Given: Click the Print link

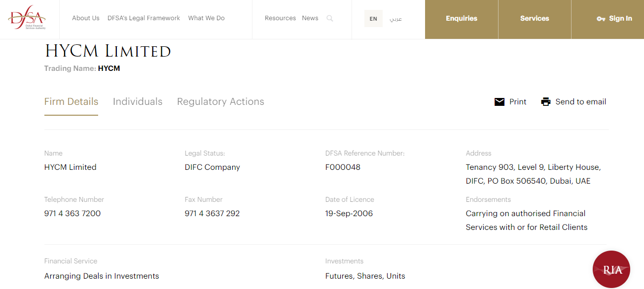Looking at the screenshot, I should coord(518,102).
